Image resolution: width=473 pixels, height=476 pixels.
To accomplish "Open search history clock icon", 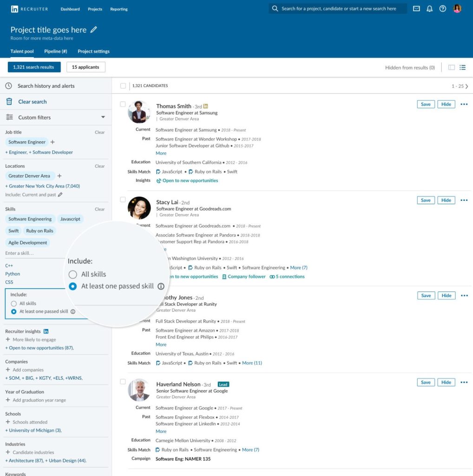I will click(9, 86).
